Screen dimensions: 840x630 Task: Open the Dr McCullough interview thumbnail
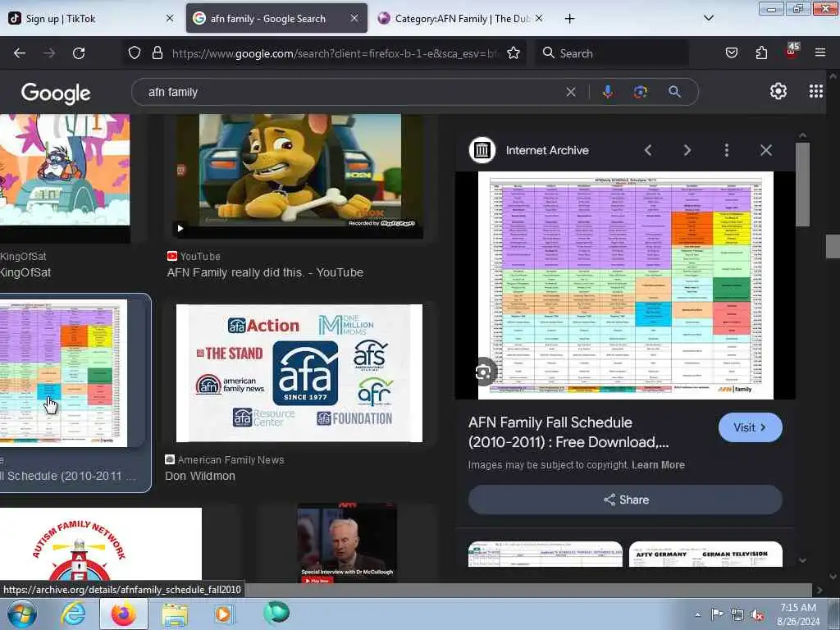[x=347, y=543]
